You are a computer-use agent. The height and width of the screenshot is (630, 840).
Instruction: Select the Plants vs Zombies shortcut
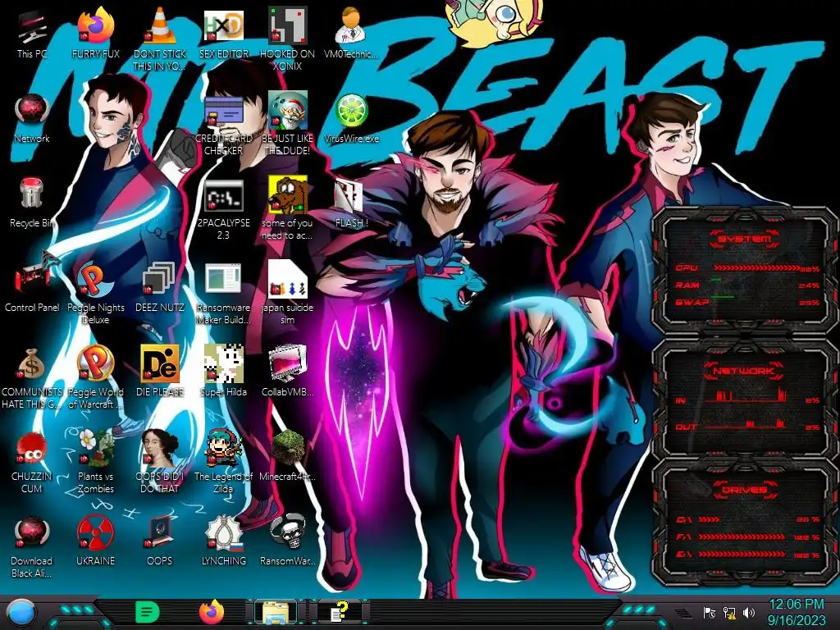coord(95,462)
